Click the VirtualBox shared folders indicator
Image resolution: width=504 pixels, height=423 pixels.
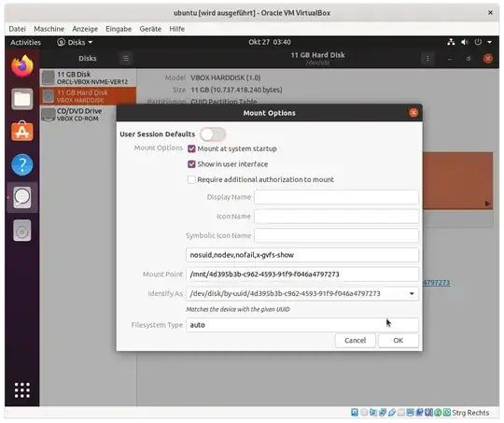(x=400, y=413)
